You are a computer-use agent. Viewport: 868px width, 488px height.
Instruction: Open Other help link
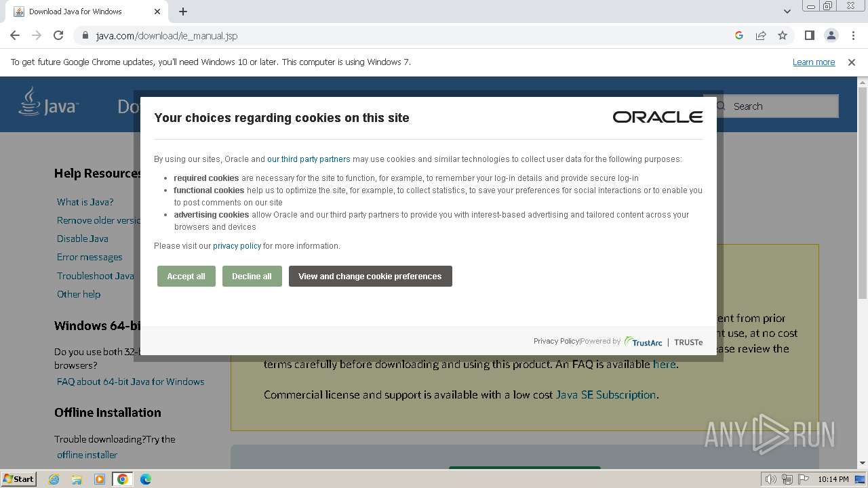tap(79, 294)
